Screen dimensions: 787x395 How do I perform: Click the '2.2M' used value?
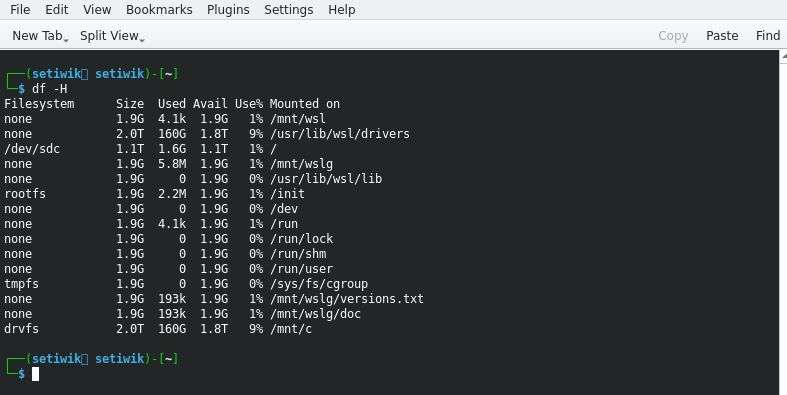[172, 194]
